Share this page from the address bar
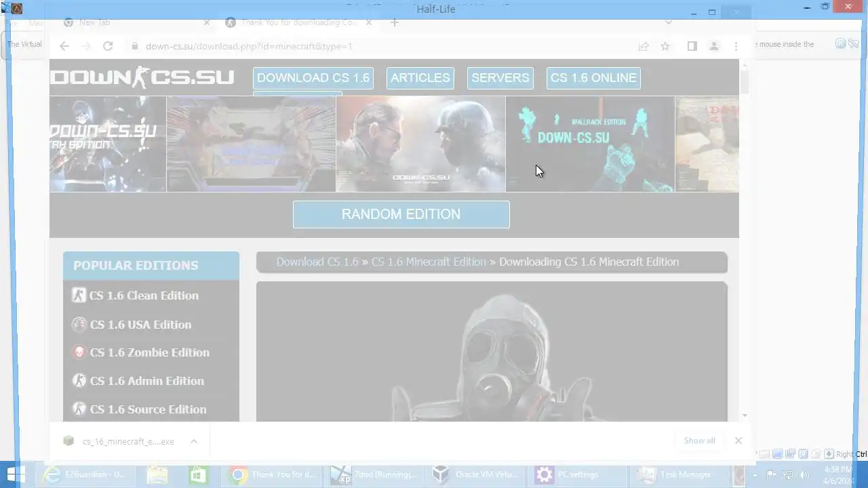This screenshot has height=488, width=868. tap(643, 46)
